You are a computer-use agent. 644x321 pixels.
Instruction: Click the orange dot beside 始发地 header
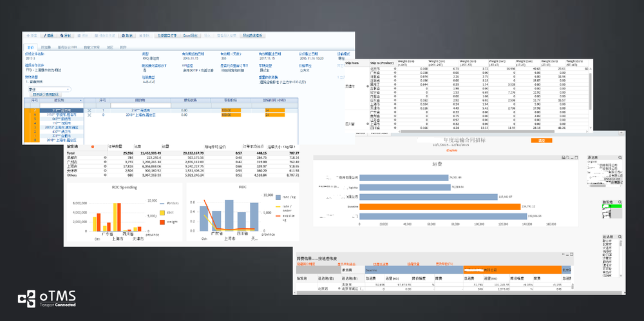click(93, 147)
